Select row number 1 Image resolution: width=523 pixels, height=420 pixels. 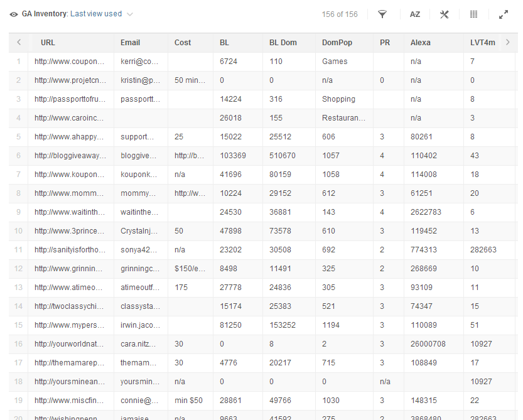(18, 62)
